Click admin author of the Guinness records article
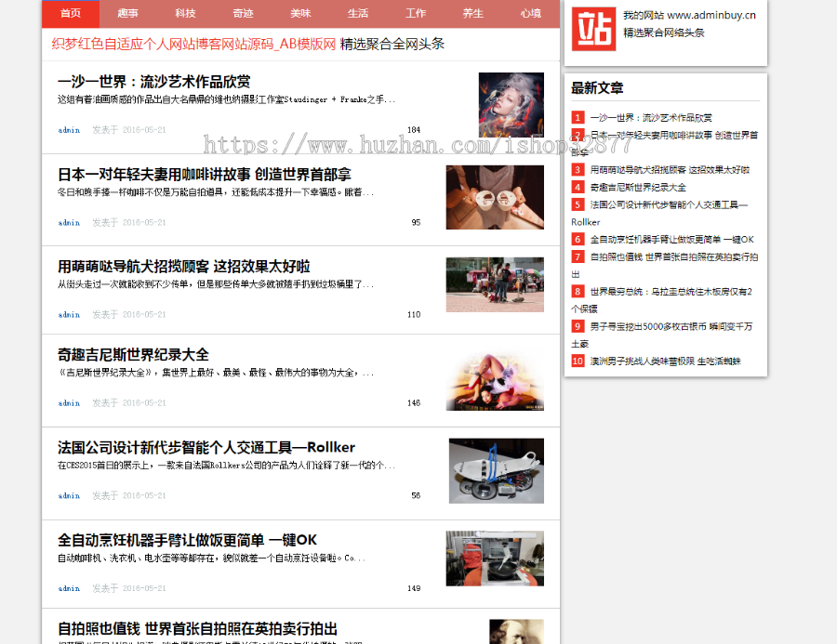The height and width of the screenshot is (644, 837). (x=69, y=402)
